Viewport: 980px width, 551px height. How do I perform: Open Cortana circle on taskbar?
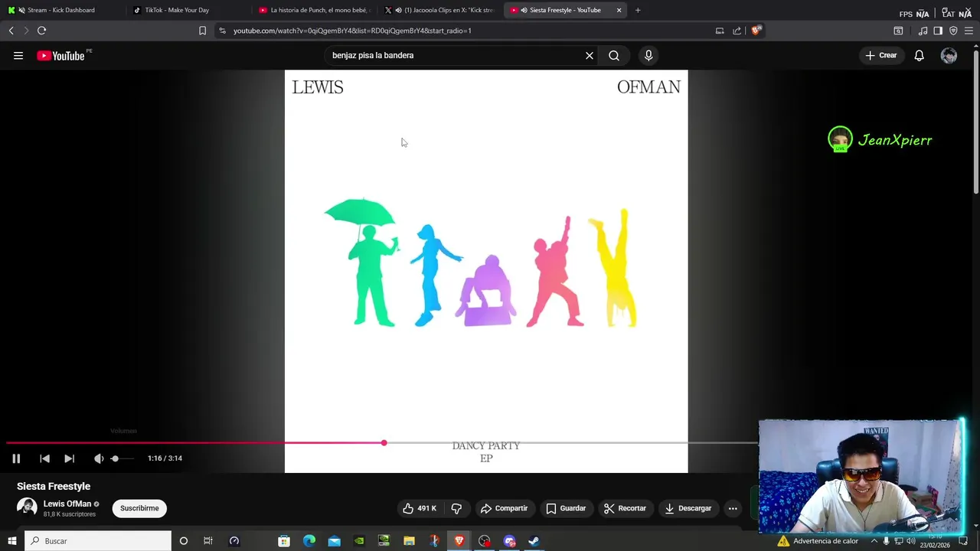tap(183, 541)
